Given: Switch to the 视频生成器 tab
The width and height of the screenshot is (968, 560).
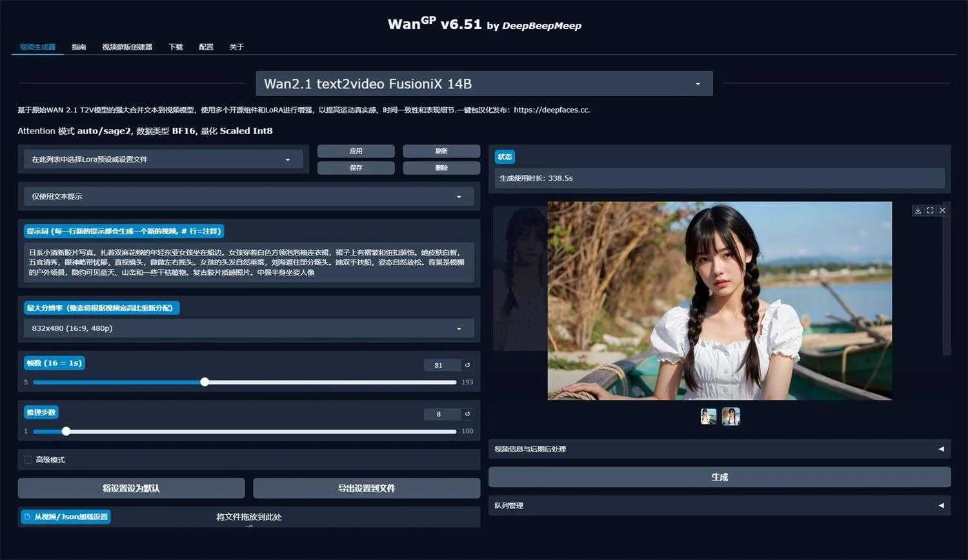Looking at the screenshot, I should click(x=37, y=47).
